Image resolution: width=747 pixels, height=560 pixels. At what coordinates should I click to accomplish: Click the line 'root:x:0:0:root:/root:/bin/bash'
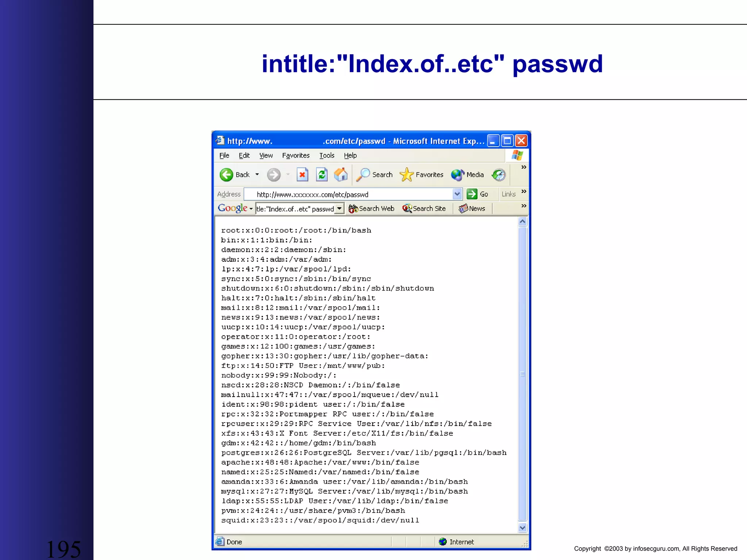pos(296,230)
